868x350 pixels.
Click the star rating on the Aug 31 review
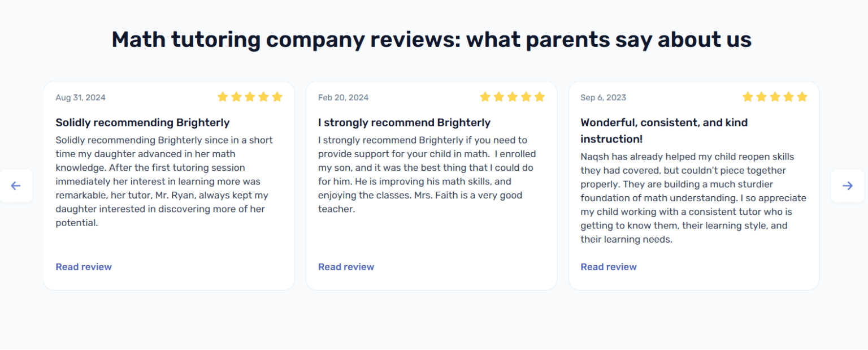[250, 97]
